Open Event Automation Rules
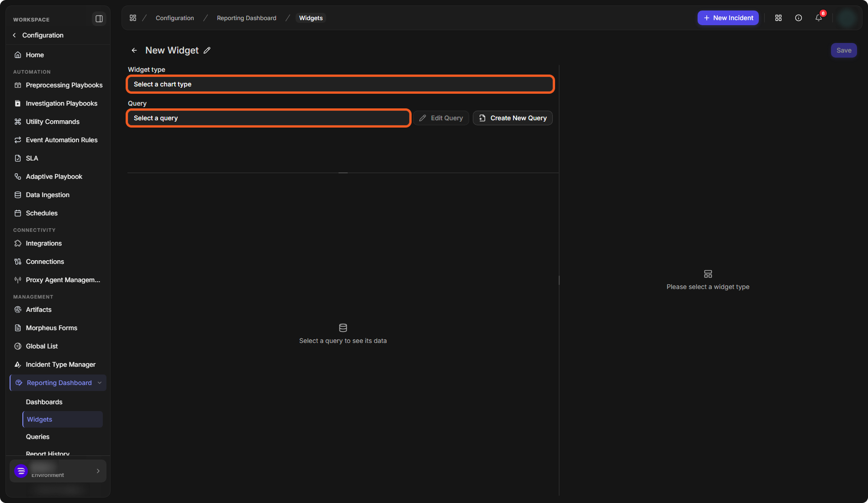868x503 pixels. (x=58, y=140)
